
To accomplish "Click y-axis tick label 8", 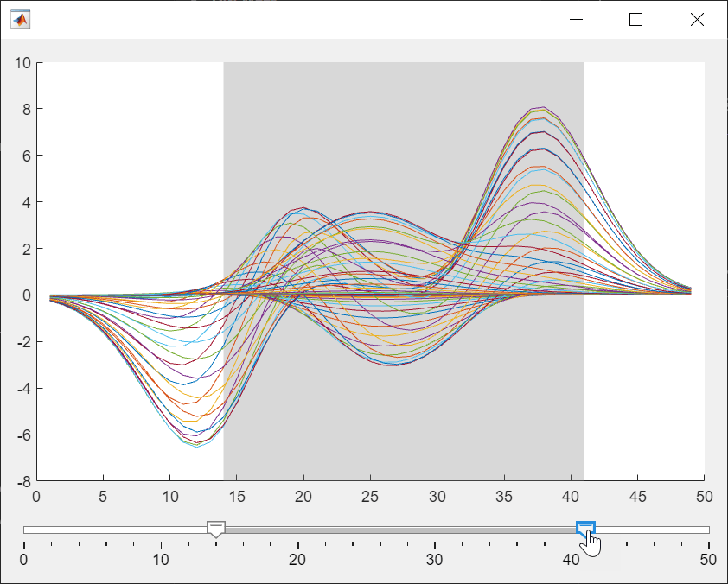I will click(26, 109).
